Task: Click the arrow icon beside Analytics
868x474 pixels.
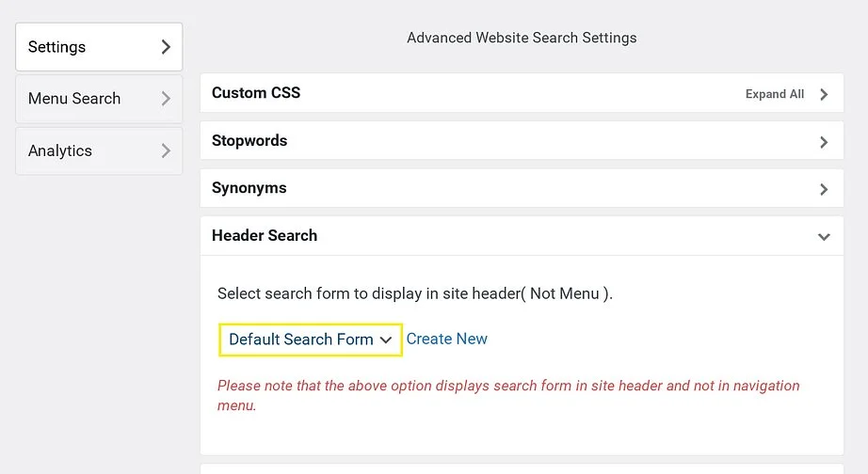Action: [166, 150]
